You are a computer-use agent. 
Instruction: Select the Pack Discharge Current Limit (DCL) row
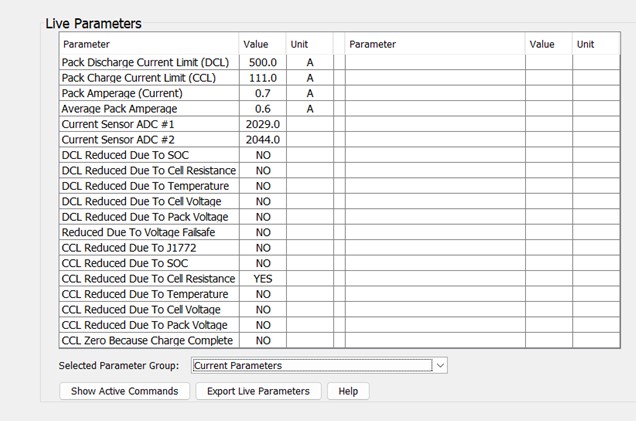coord(146,62)
